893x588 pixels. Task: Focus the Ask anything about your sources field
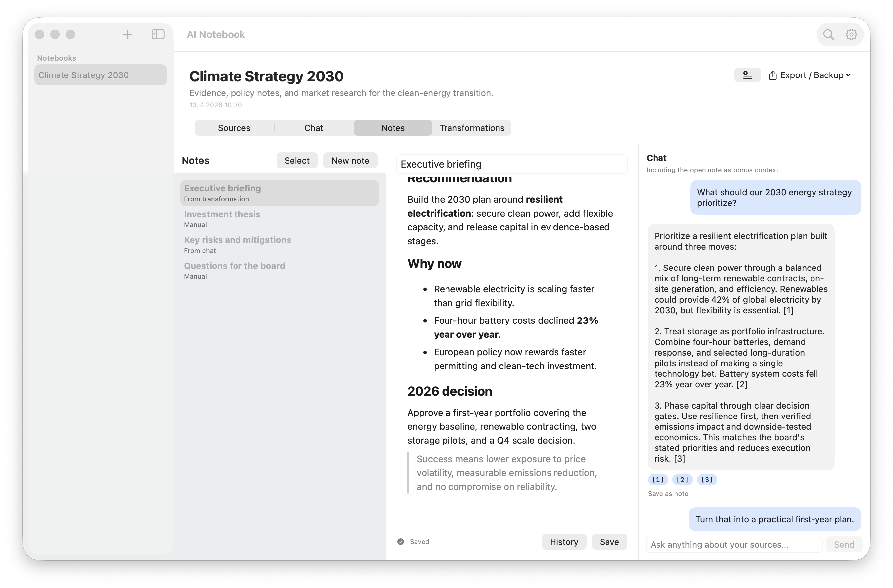click(734, 545)
